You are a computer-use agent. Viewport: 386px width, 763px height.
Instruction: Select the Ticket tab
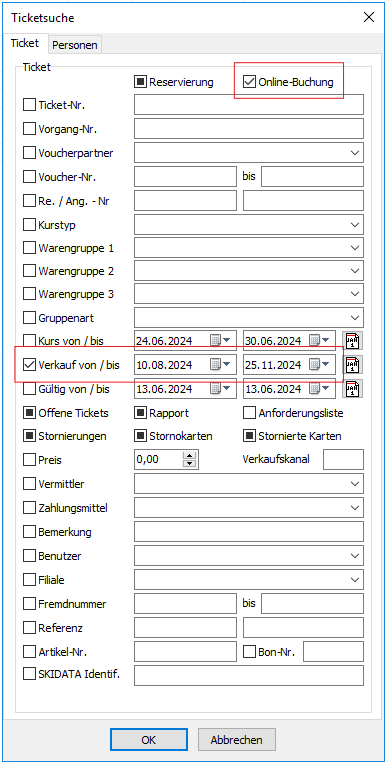25,43
